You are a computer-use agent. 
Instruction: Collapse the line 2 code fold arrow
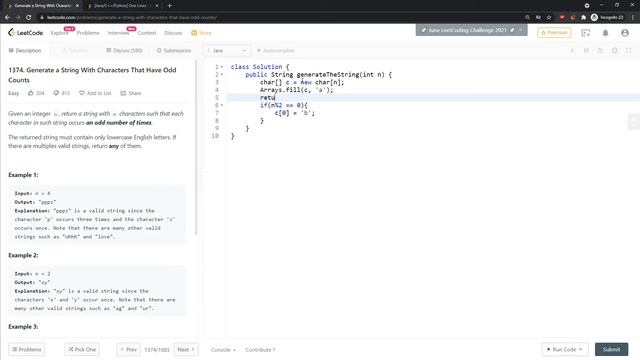point(222,74)
